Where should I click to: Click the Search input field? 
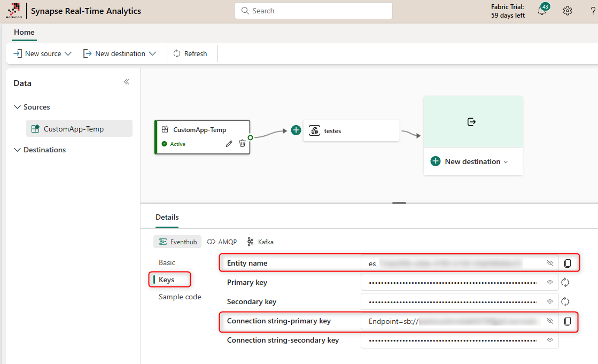coord(314,11)
